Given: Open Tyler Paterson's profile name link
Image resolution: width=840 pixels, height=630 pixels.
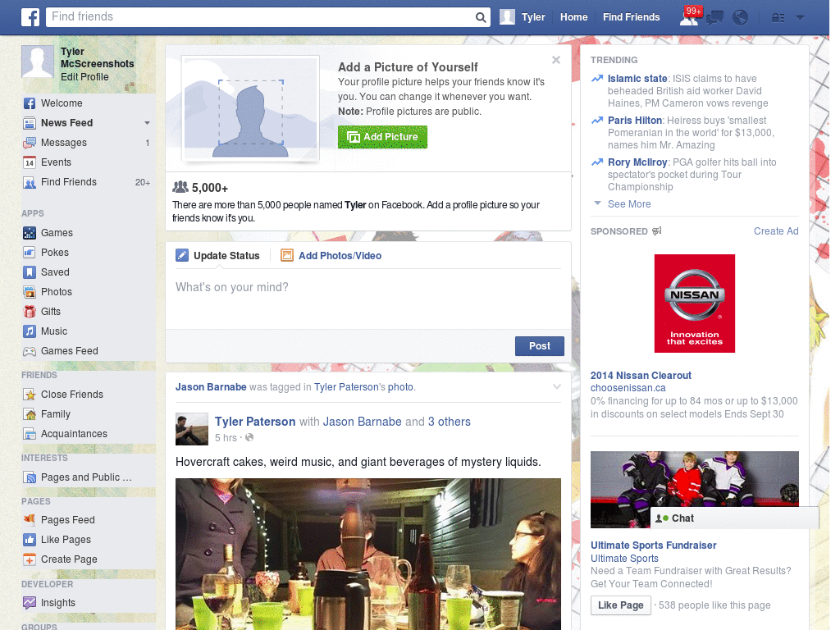Looking at the screenshot, I should [x=255, y=422].
